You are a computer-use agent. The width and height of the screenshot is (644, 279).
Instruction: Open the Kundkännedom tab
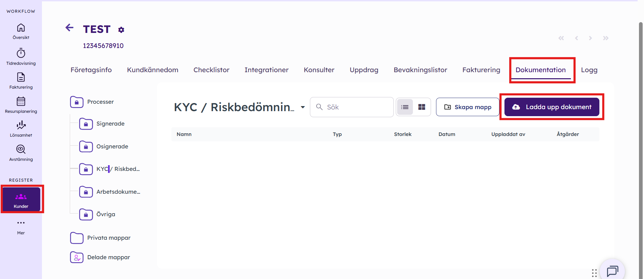click(153, 70)
